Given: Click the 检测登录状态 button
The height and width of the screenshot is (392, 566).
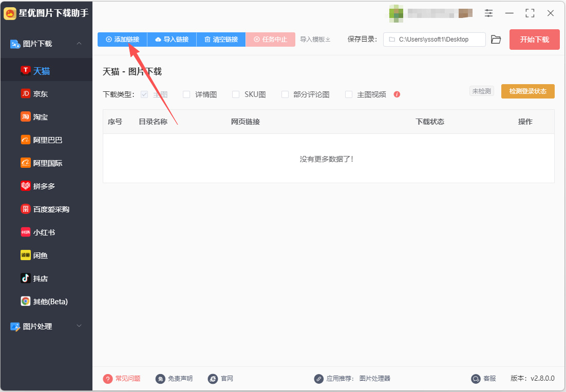Looking at the screenshot, I should click(528, 91).
